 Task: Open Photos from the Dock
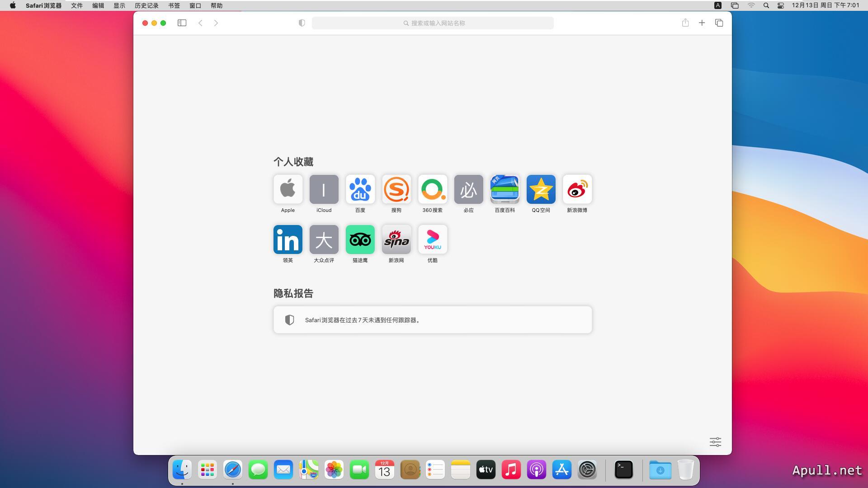pyautogui.click(x=334, y=470)
